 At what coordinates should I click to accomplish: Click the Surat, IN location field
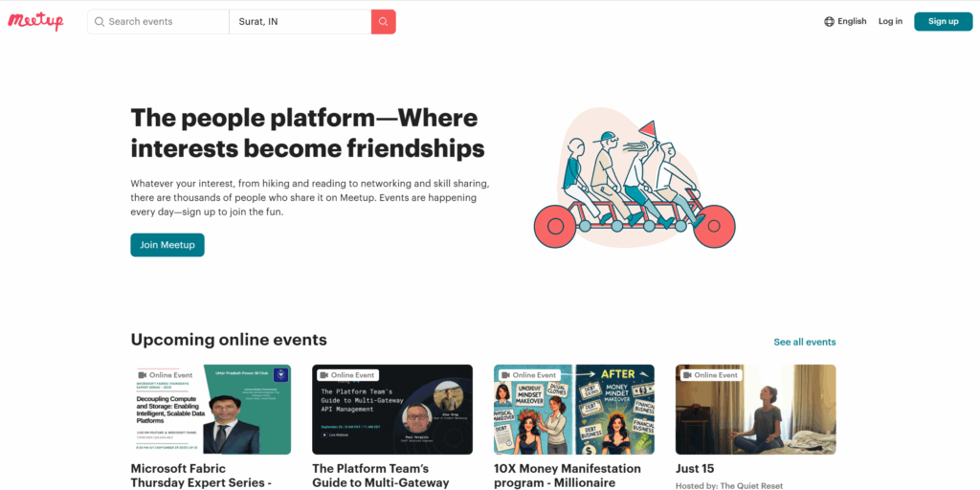(x=299, y=22)
